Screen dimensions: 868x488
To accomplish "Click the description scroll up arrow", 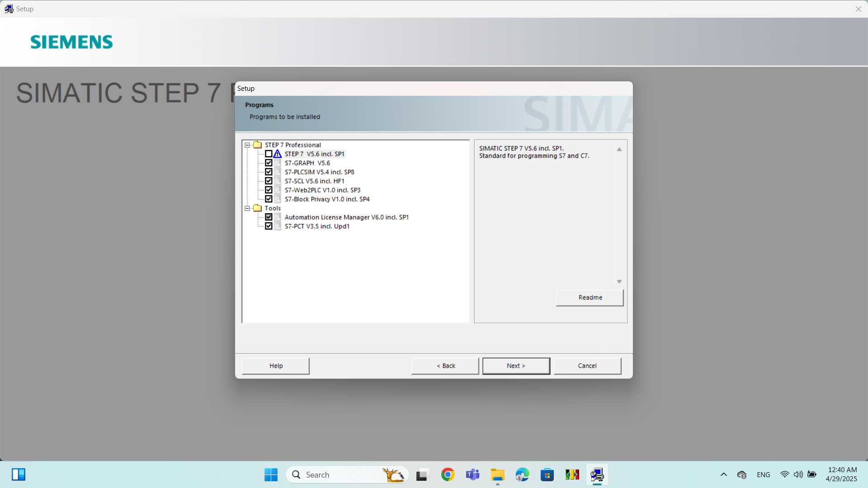I will pyautogui.click(x=619, y=150).
